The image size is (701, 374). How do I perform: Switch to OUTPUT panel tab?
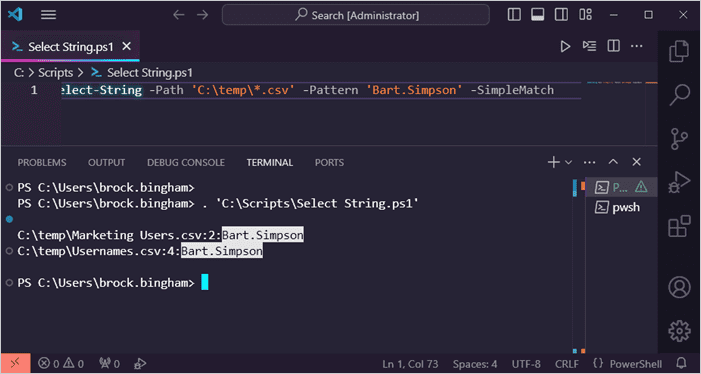106,163
